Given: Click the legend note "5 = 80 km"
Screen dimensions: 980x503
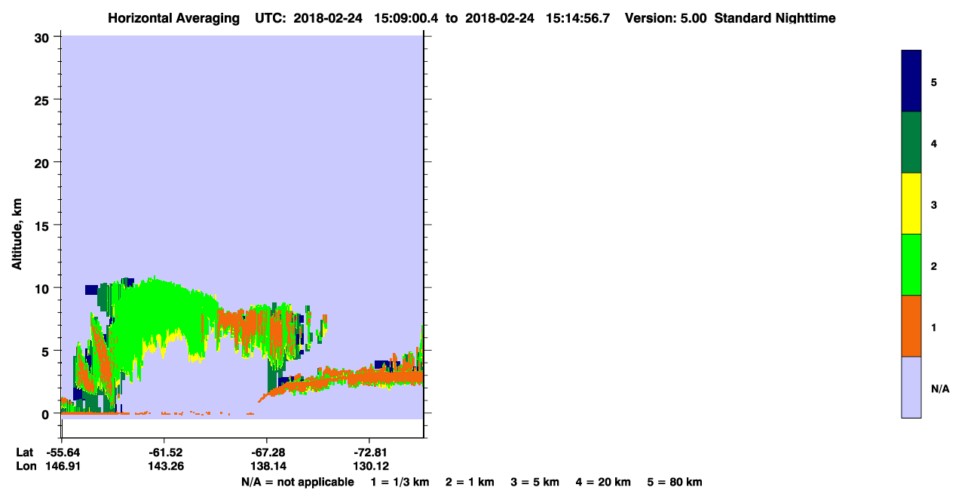Looking at the screenshot, I should 675,482.
